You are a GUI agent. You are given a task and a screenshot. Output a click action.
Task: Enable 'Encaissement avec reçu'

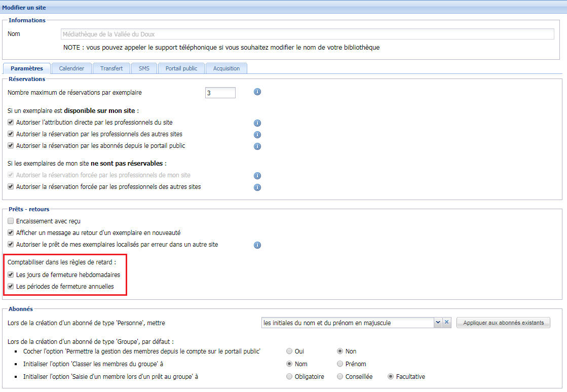[10, 220]
